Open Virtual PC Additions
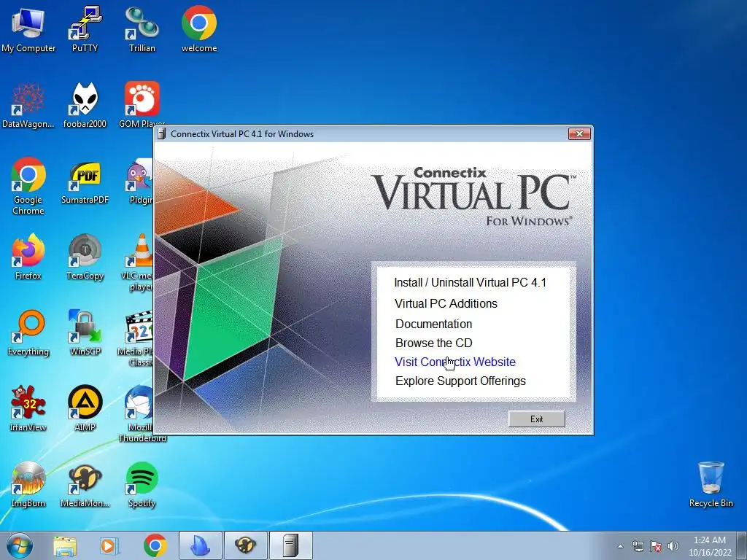The width and height of the screenshot is (747, 560). (x=446, y=303)
